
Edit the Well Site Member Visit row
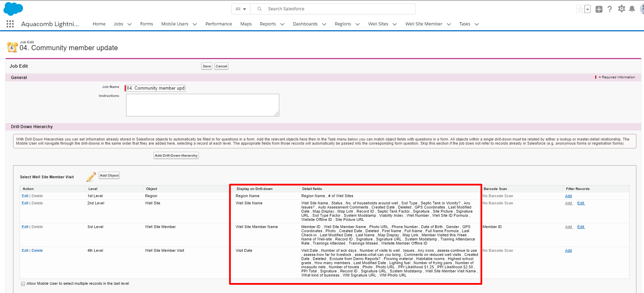coord(25,250)
